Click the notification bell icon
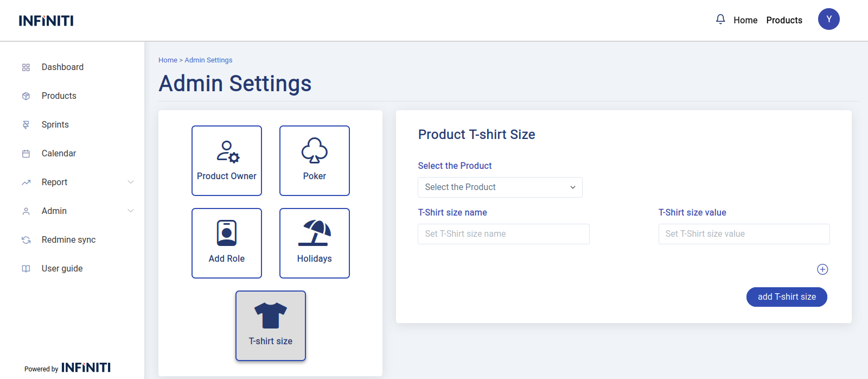 coord(720,20)
